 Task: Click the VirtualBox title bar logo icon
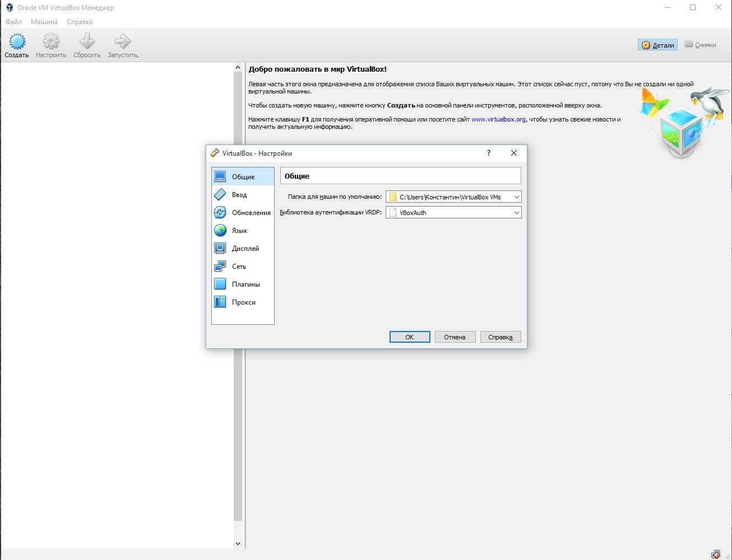tap(9, 8)
